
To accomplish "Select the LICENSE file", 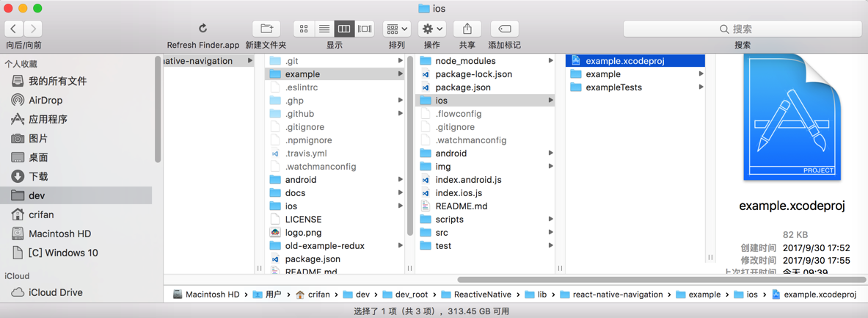I will (335, 220).
